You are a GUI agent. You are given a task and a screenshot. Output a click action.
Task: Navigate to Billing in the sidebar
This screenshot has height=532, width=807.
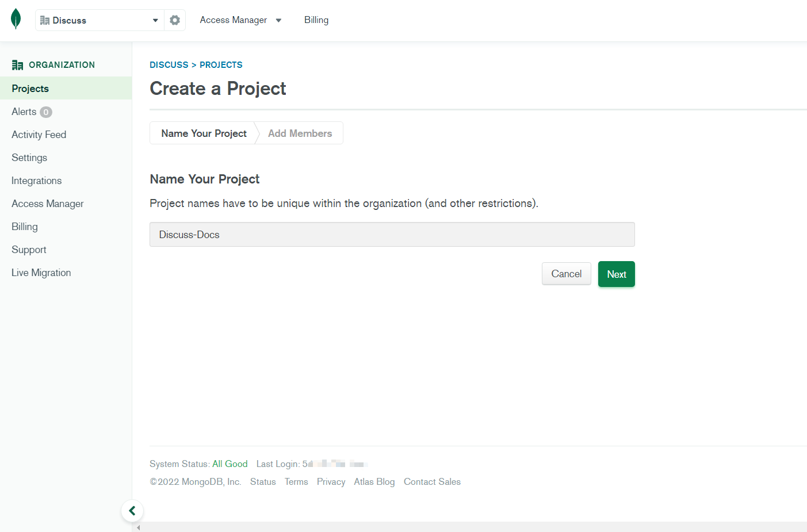[24, 226]
